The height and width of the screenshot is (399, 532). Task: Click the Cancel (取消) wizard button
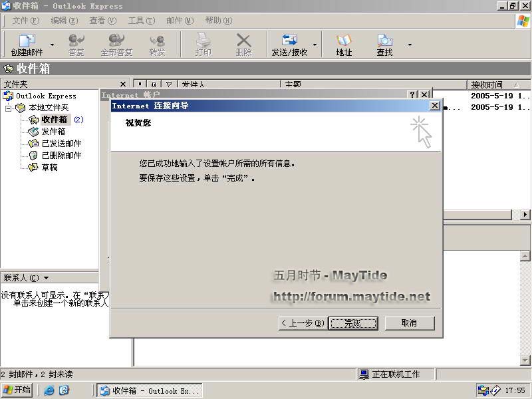(x=410, y=323)
